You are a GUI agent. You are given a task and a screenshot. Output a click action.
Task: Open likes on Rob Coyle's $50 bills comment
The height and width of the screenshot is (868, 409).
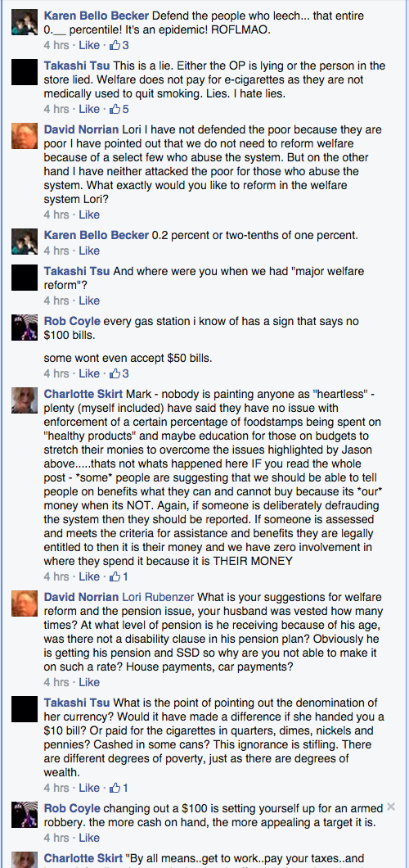[x=119, y=373]
